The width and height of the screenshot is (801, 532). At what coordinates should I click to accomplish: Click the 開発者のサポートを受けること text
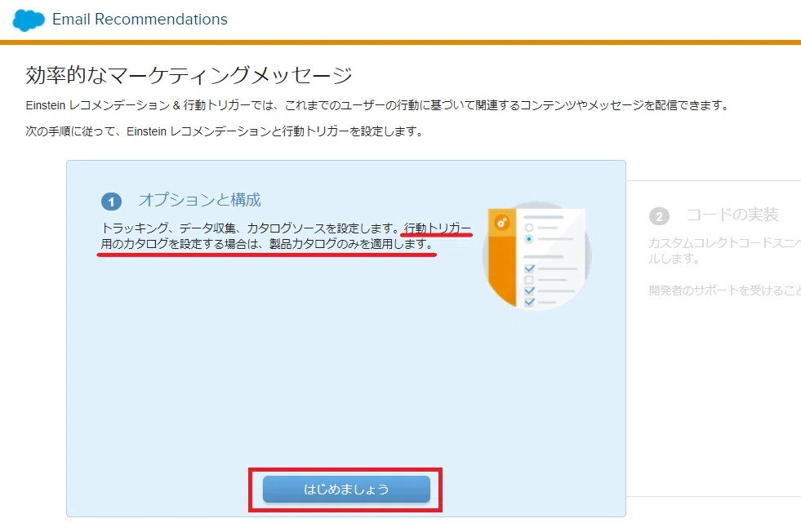click(x=724, y=290)
